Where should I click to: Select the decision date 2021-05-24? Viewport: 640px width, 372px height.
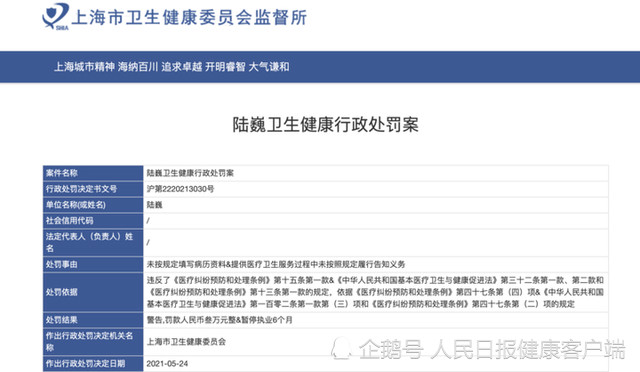click(x=167, y=363)
